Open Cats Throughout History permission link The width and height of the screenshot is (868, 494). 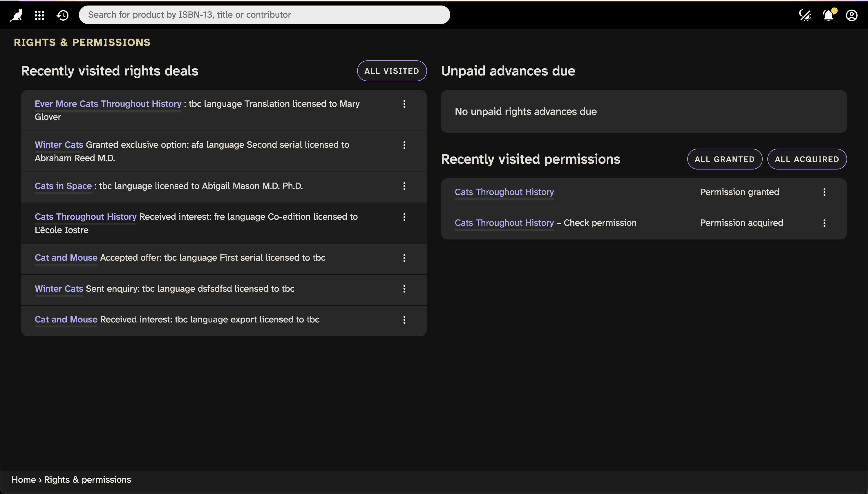tap(504, 192)
